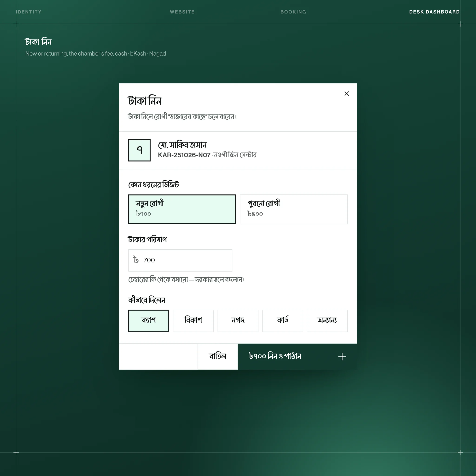The height and width of the screenshot is (476, 476).
Task: Choose নগদ payment method
Action: (238, 321)
